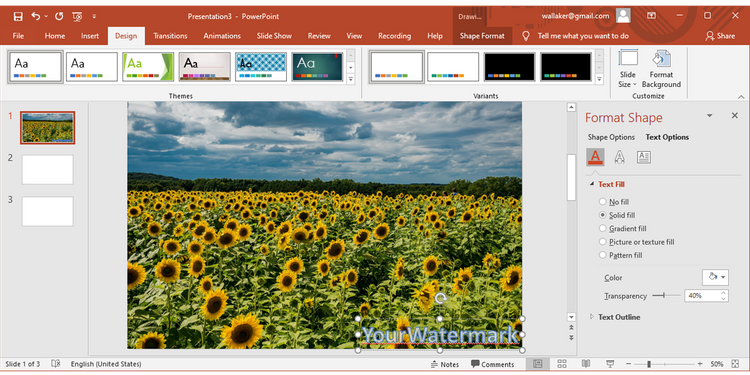Switch to Reading view
The height and width of the screenshot is (375, 750).
[586, 364]
